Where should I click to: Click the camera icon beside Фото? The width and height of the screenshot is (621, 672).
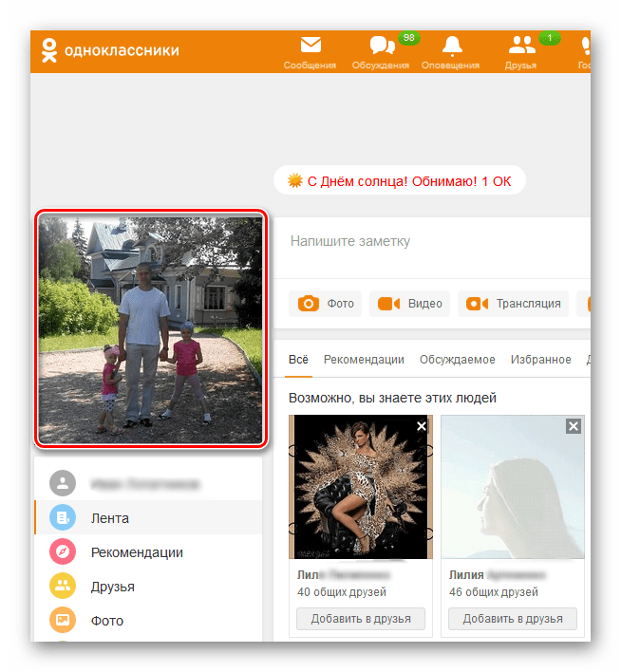(x=308, y=304)
